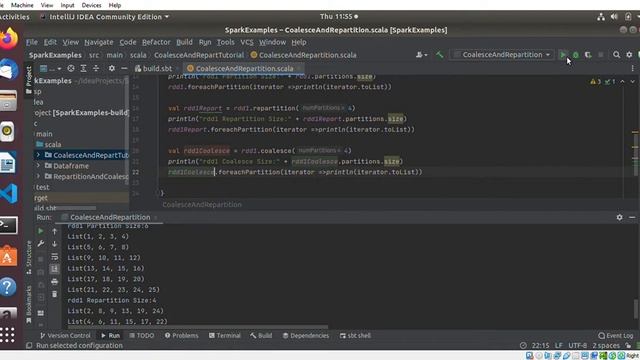The height and width of the screenshot is (360, 640).
Task: Open the Tools menu
Action: [226, 42]
